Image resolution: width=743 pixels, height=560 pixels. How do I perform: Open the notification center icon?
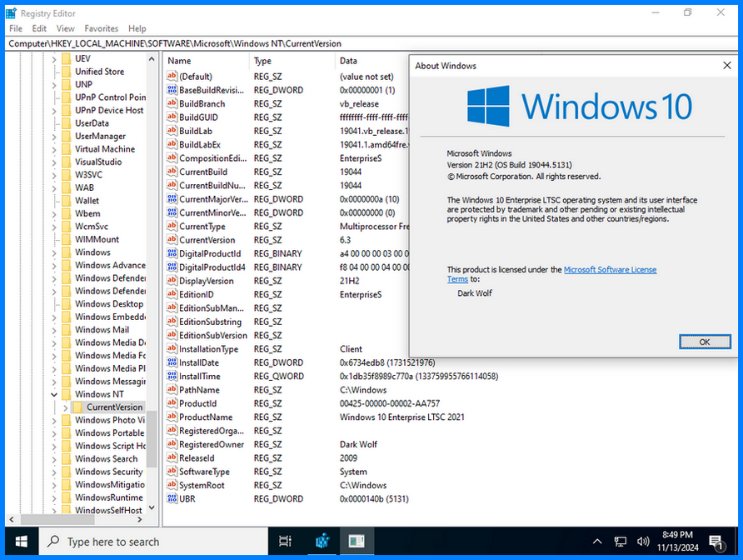click(716, 542)
